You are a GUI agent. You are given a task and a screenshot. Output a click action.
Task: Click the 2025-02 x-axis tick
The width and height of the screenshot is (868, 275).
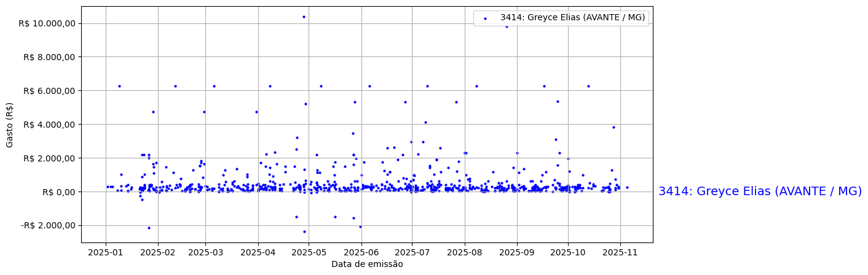coord(158,252)
